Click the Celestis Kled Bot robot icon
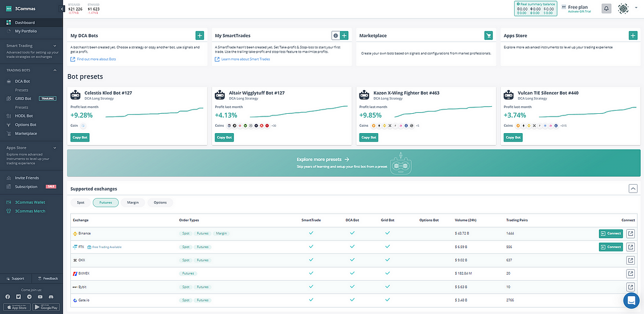This screenshot has width=644, height=314. [75, 95]
